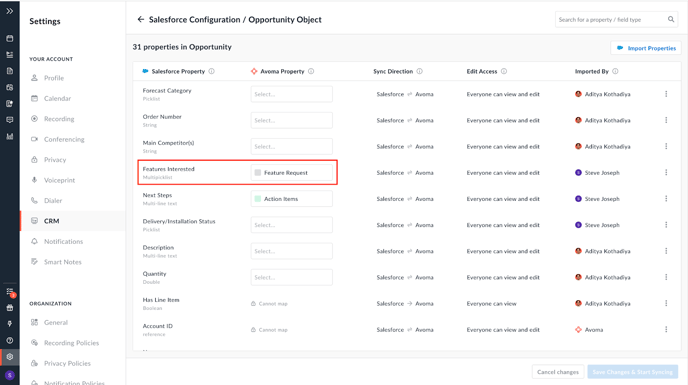
Task: Click Aditya Kothadiya in Description row
Action: (x=607, y=251)
